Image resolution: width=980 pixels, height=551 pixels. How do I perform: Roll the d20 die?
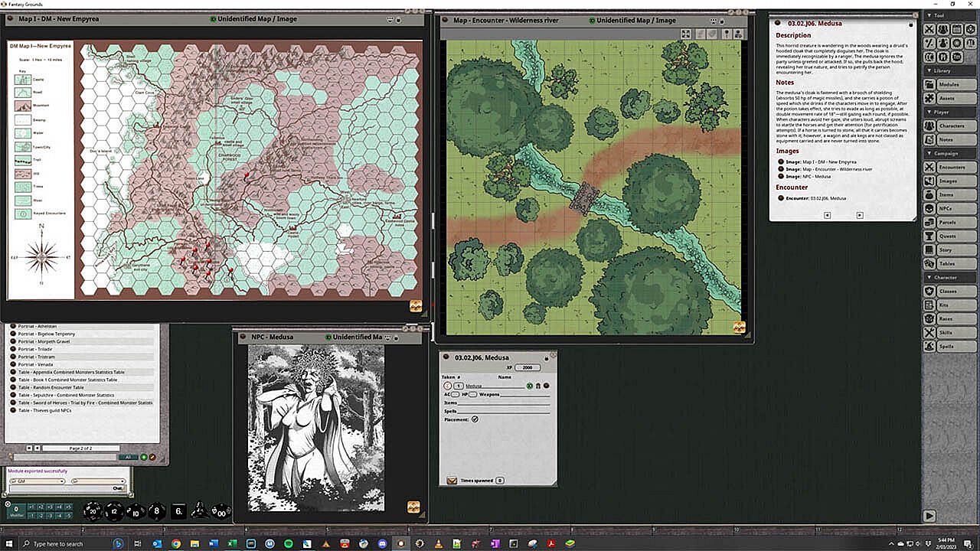(x=92, y=510)
